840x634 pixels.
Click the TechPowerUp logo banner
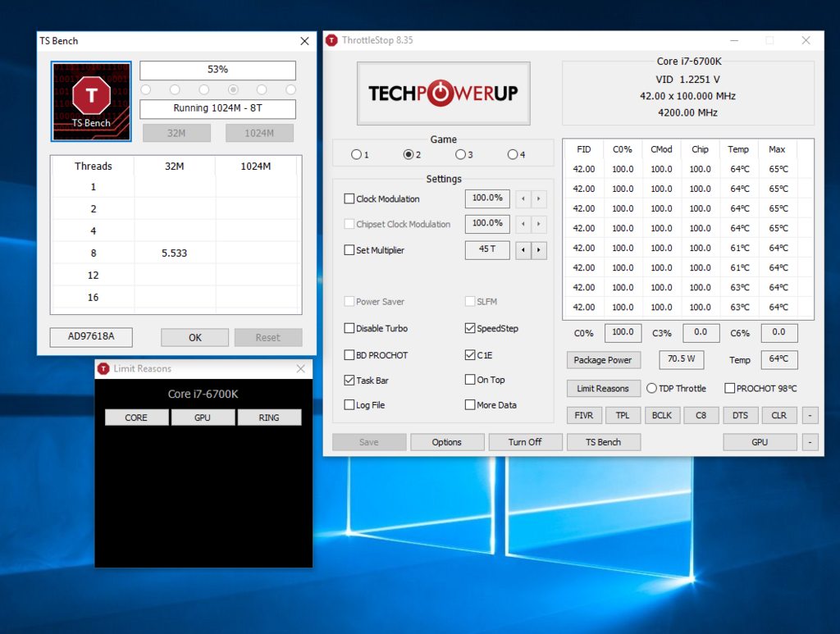(444, 94)
